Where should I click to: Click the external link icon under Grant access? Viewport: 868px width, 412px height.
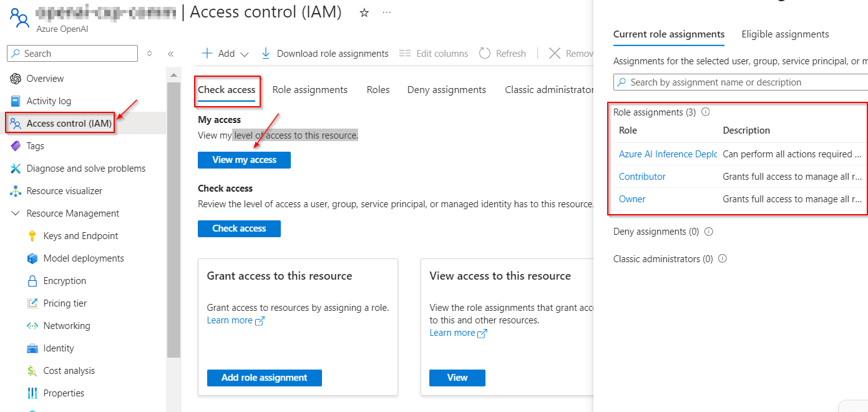[x=260, y=321]
